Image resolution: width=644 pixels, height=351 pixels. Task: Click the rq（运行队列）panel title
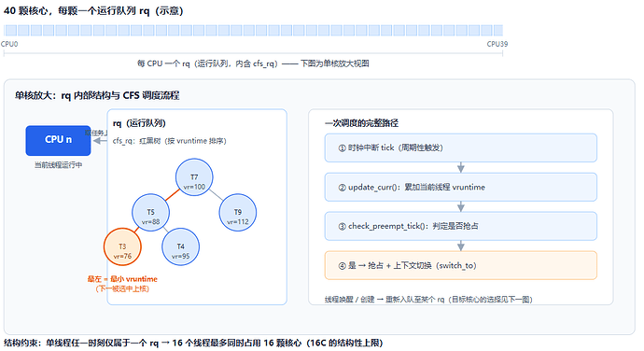click(x=139, y=123)
